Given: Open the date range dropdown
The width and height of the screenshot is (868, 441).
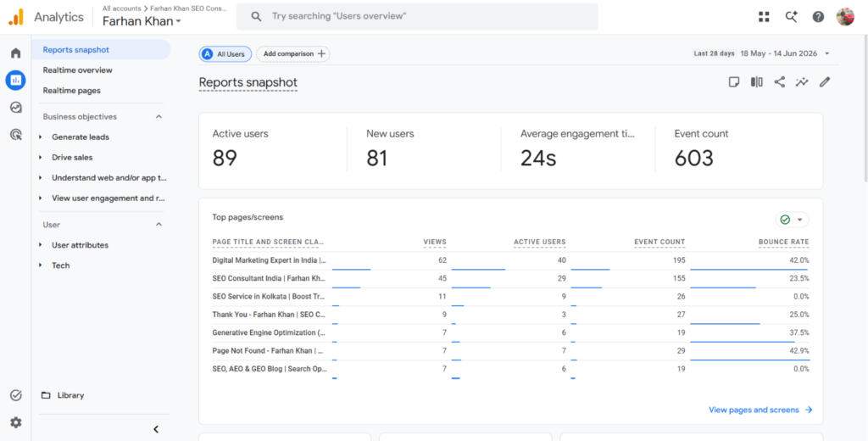Looking at the screenshot, I should 762,53.
